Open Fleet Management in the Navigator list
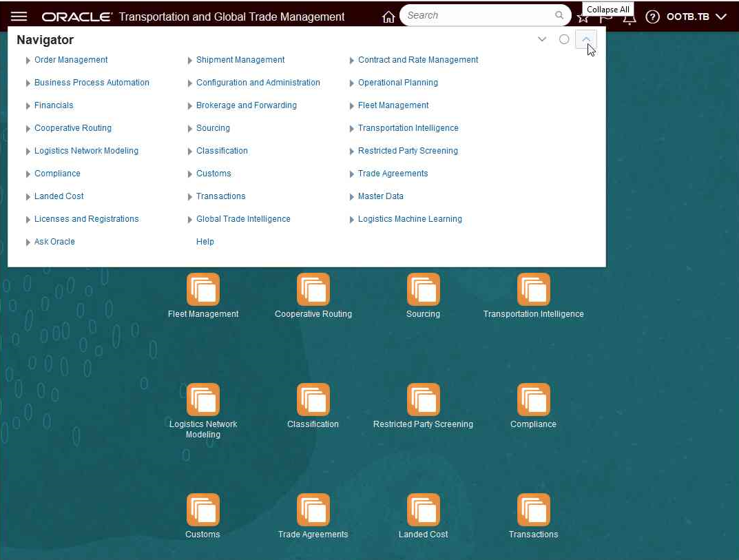The width and height of the screenshot is (739, 560). [393, 105]
